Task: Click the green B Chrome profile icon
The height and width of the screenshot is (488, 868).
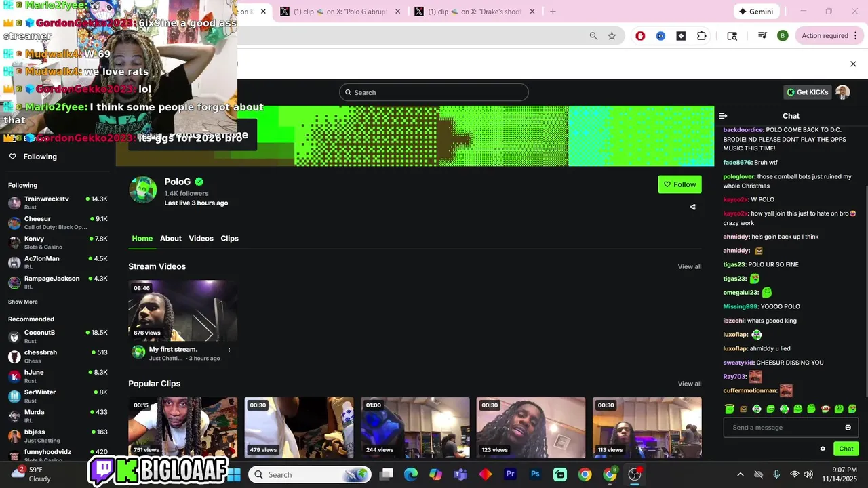Action: [783, 36]
